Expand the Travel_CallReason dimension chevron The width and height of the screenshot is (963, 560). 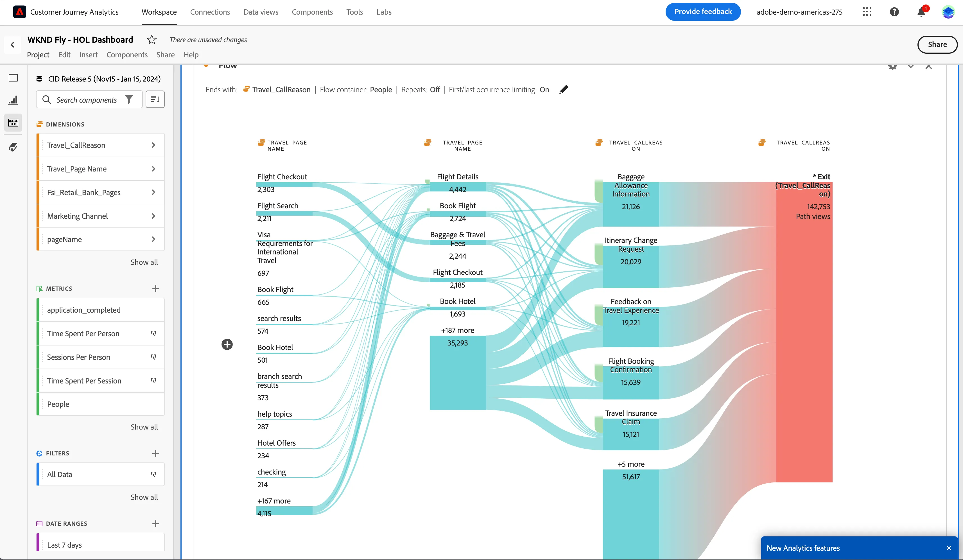(153, 145)
